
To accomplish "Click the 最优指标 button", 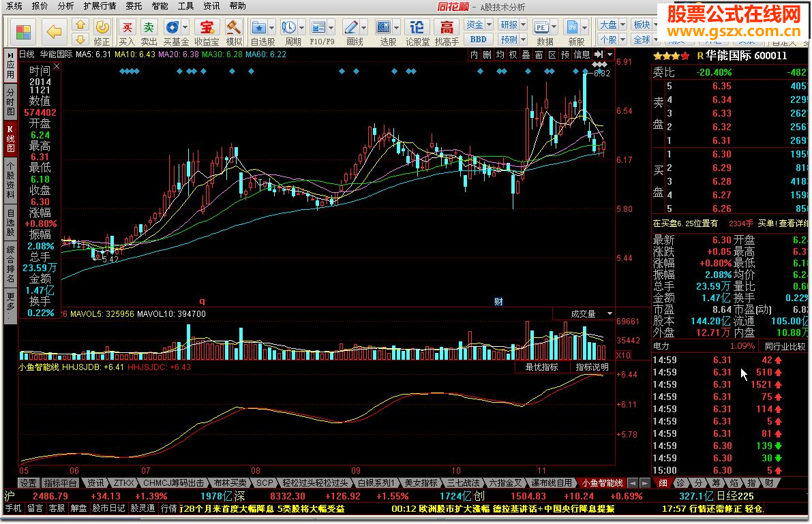I will [542, 367].
